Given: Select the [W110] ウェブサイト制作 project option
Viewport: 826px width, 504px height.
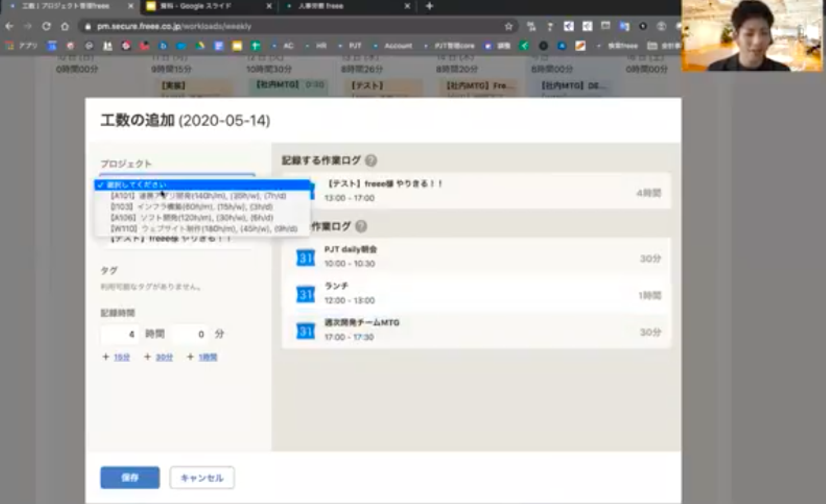Looking at the screenshot, I should pos(202,228).
